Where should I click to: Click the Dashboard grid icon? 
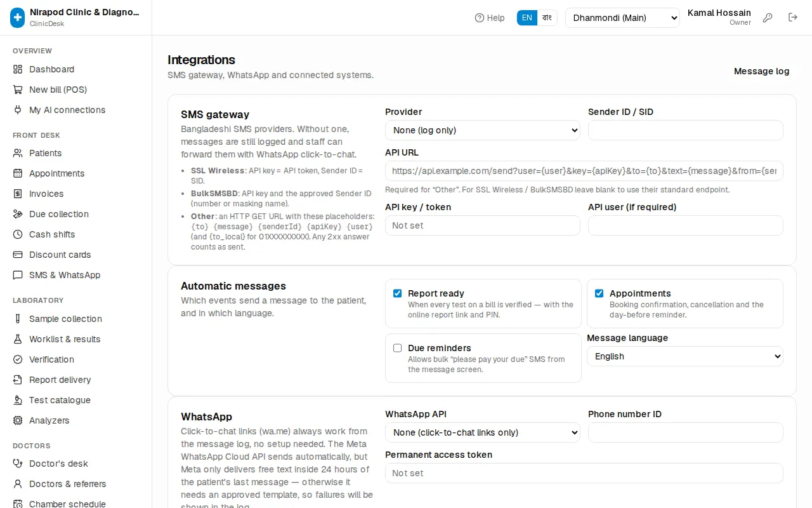click(18, 69)
